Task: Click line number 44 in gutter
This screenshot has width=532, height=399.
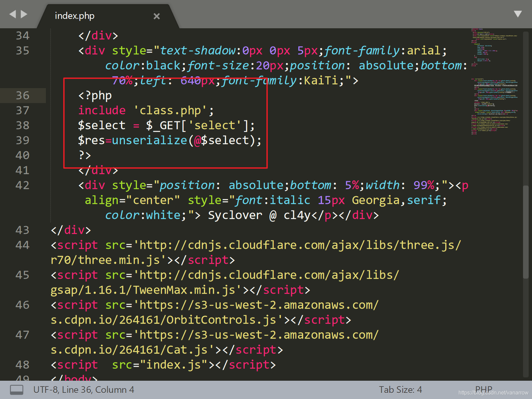Action: (23, 245)
